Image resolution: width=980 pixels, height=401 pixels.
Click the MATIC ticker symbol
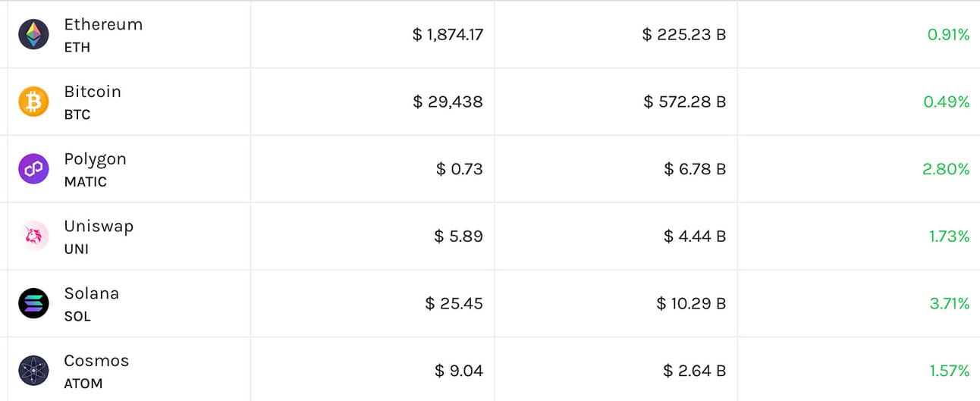click(x=85, y=182)
